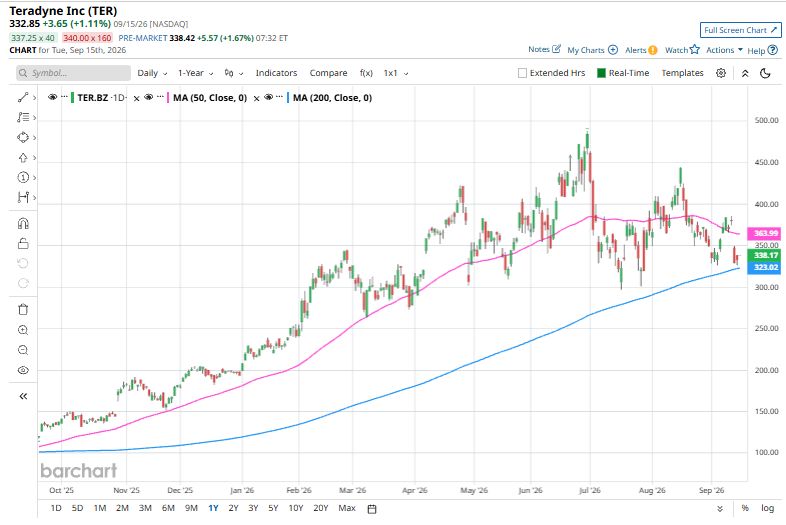Expand the Daily interval dropdown
Viewport: 786px width, 525px height.
[x=152, y=73]
